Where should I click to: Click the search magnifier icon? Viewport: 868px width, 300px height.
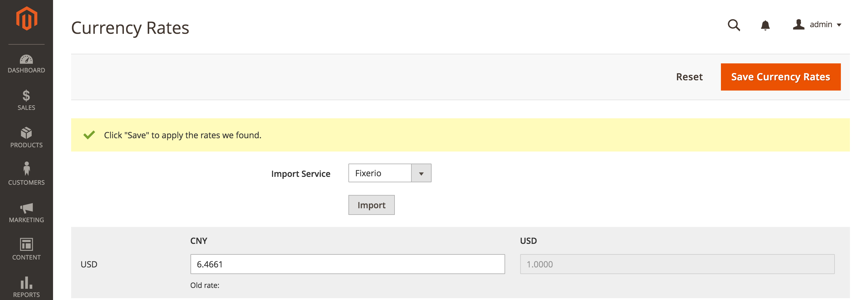click(x=734, y=25)
